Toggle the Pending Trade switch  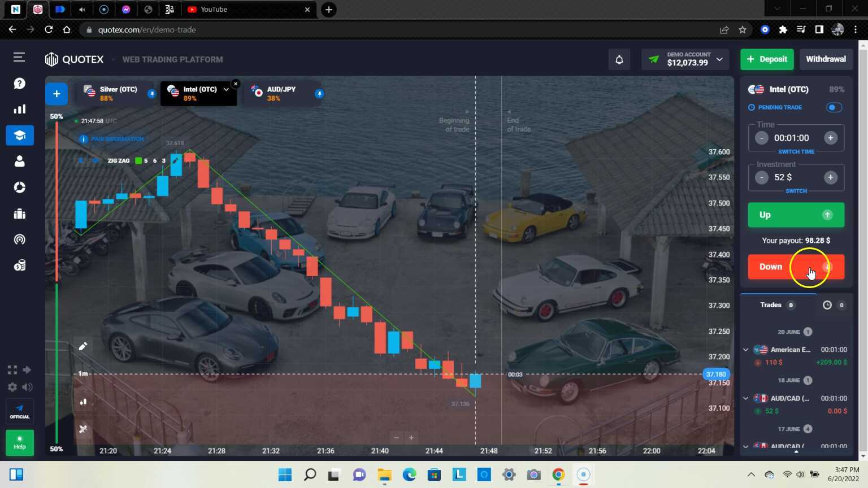click(x=834, y=107)
